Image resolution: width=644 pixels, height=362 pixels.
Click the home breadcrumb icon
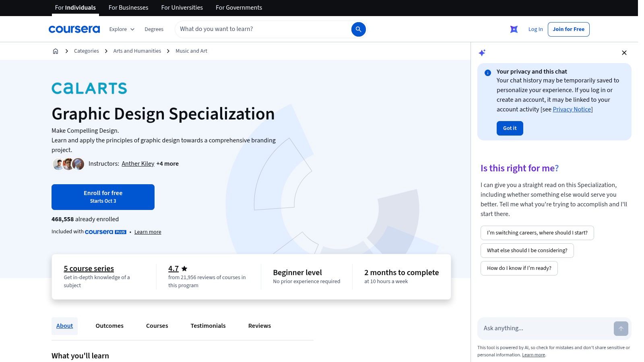[x=56, y=51]
